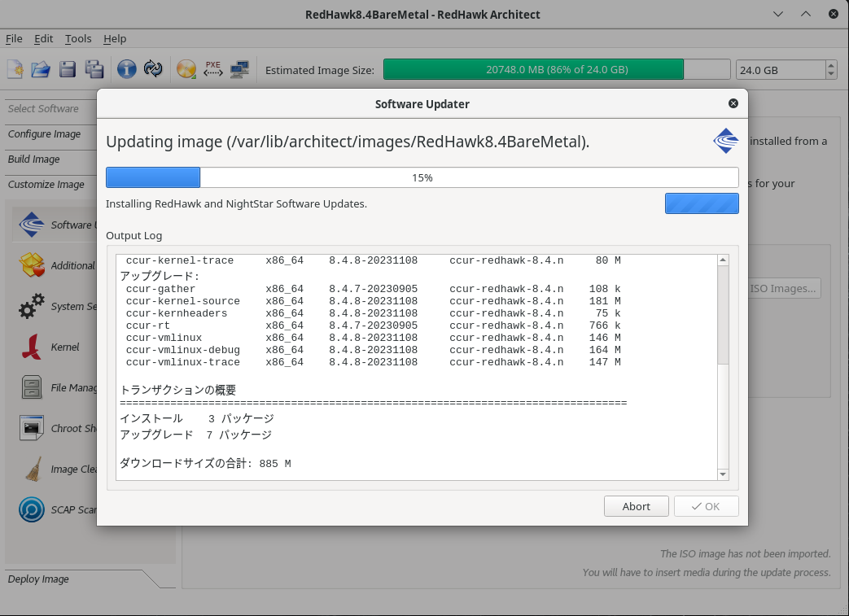849x616 pixels.
Task: Click the RedHawk logo in Software Updater dialog
Action: pos(725,141)
